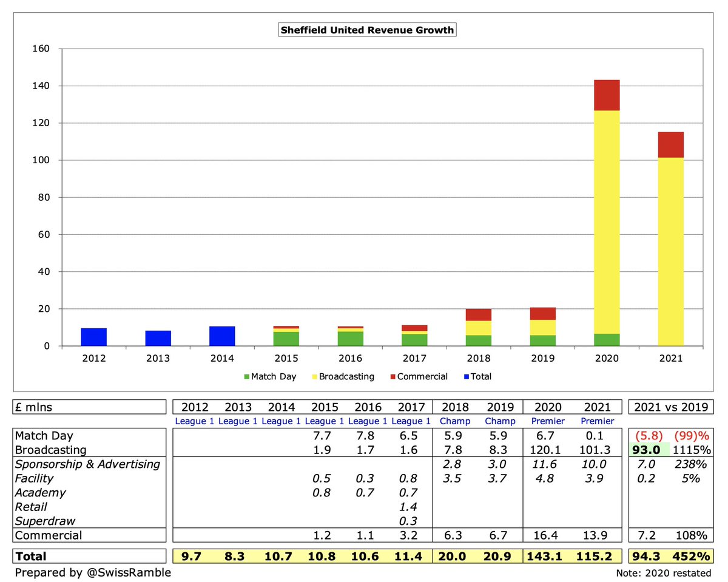Click the '1115%' growth cell
The image size is (728, 582).
tap(692, 450)
